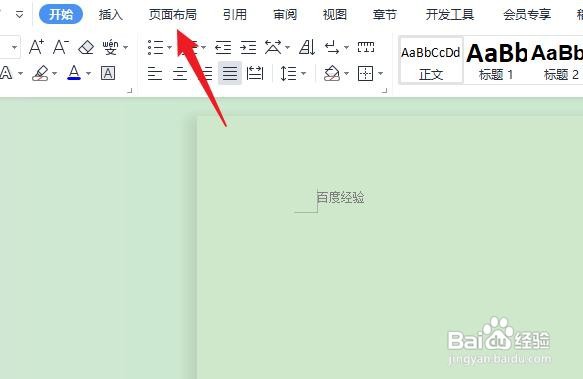
Task: Expand quick access toolbar customize arrow
Action: pyautogui.click(x=19, y=15)
